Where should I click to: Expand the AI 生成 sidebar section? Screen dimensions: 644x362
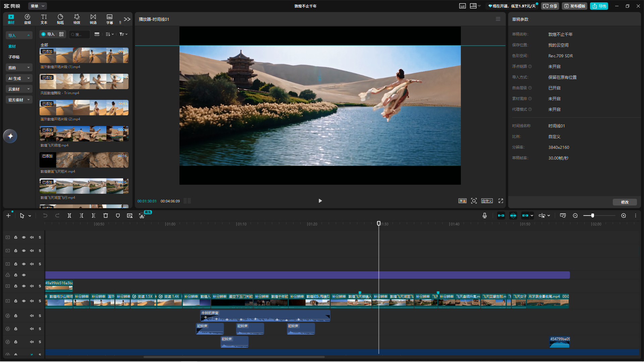tap(19, 78)
